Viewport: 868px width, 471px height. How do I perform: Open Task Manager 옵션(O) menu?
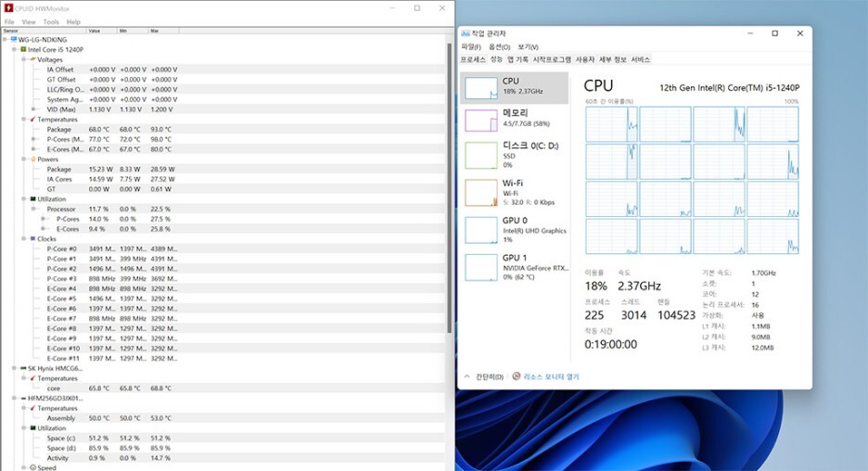499,47
